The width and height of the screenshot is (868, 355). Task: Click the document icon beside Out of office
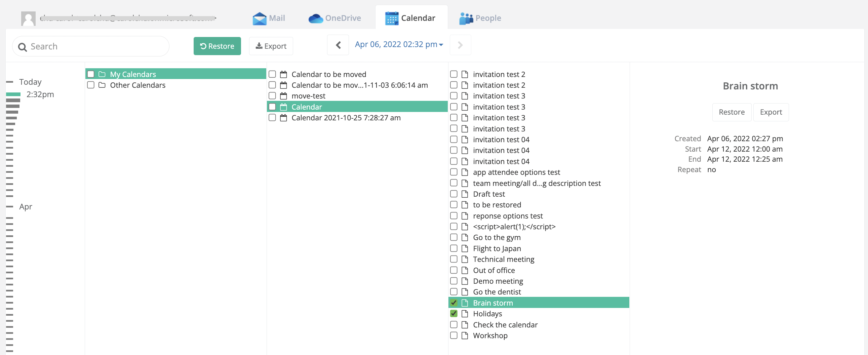[x=465, y=270]
